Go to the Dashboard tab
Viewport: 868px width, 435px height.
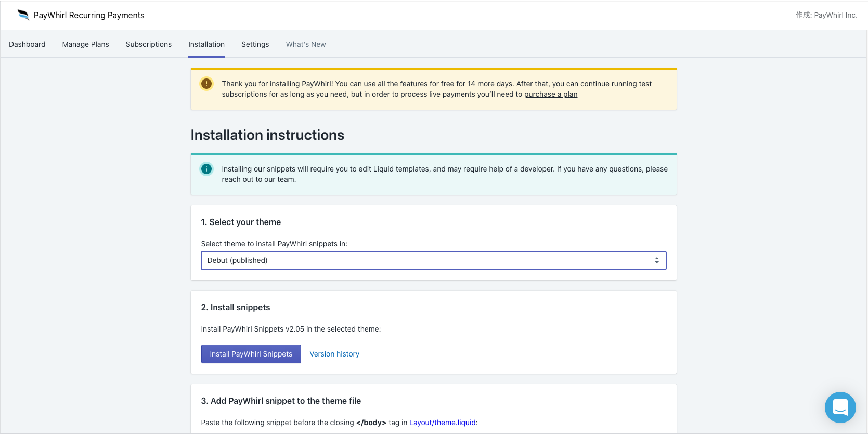(x=27, y=44)
